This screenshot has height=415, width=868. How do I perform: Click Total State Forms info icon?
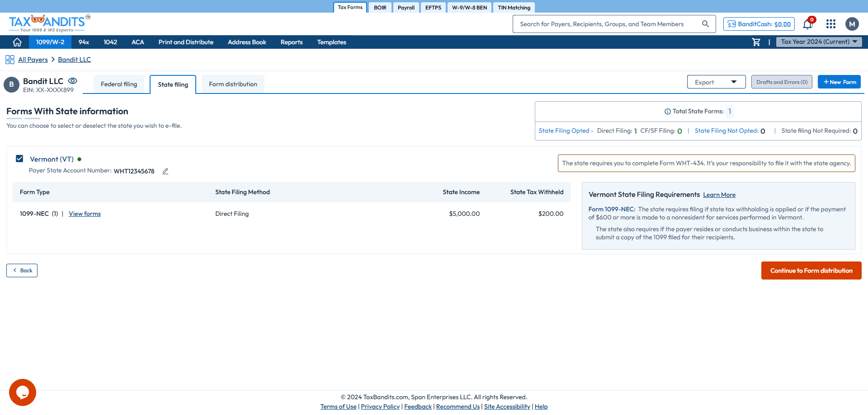667,112
